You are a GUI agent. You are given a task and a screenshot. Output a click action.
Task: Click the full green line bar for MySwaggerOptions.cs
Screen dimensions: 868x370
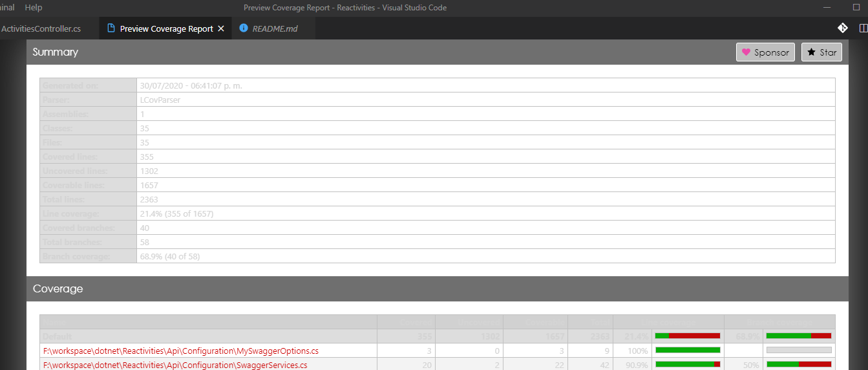click(x=688, y=350)
